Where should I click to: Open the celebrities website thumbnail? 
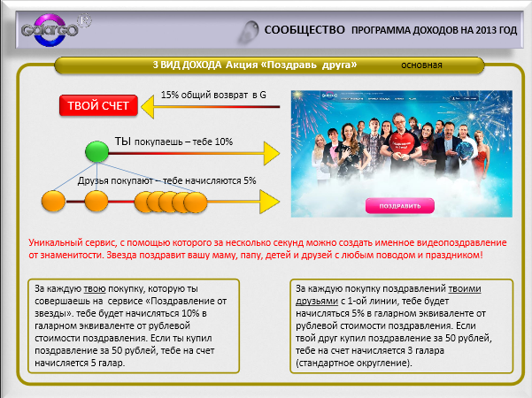(x=402, y=154)
